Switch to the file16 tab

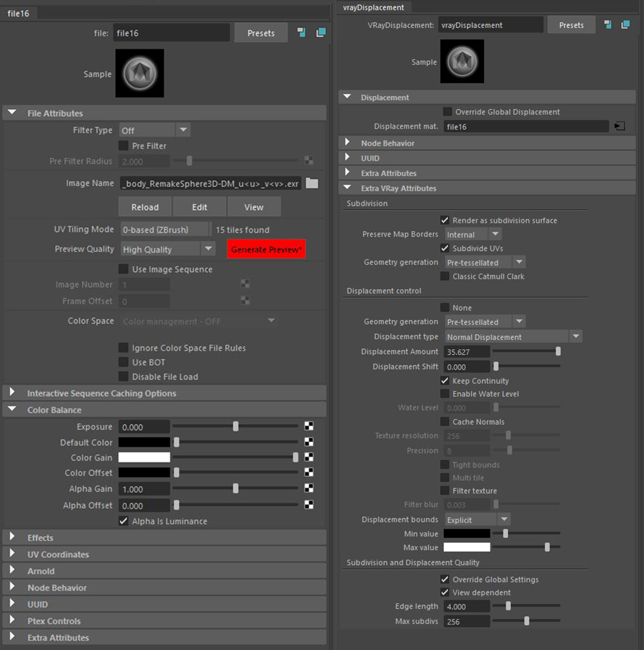click(18, 13)
